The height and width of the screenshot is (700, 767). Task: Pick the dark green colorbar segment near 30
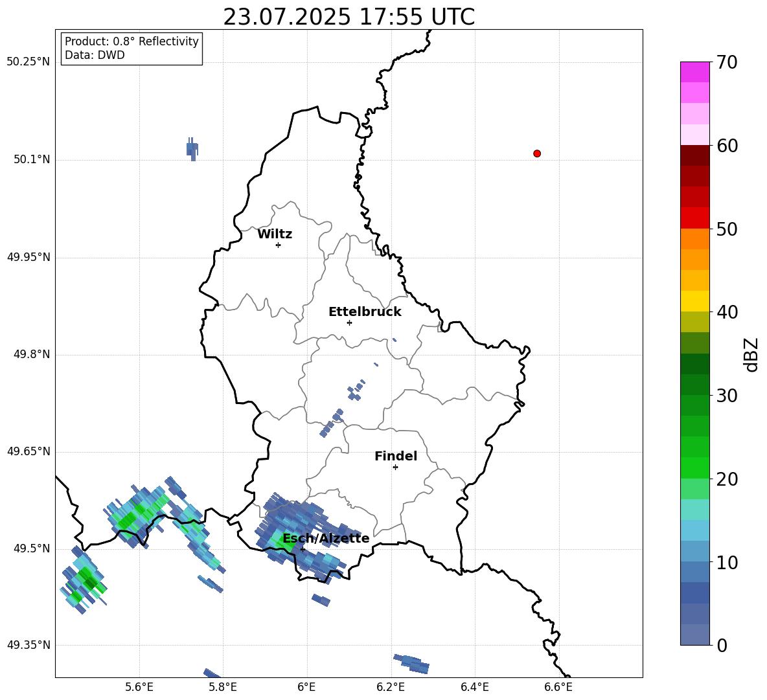pyautogui.click(x=694, y=385)
